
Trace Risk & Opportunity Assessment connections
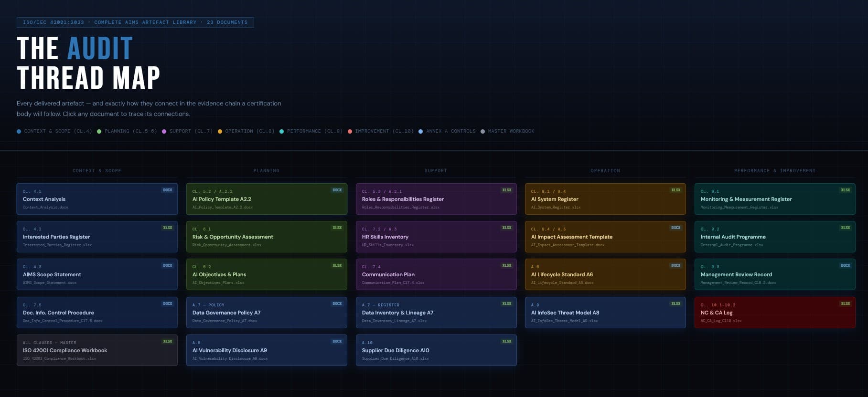click(x=267, y=237)
